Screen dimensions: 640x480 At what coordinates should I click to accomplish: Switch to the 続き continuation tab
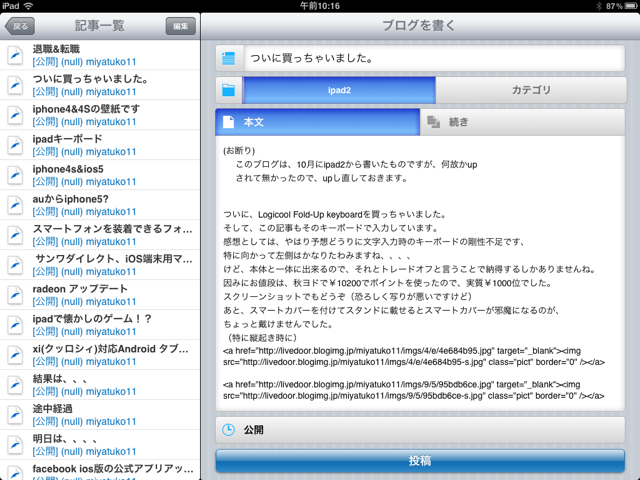[522, 122]
